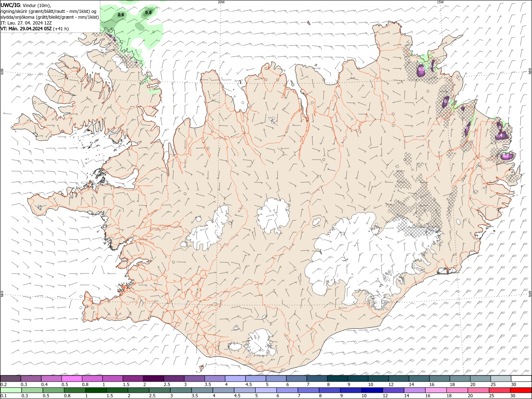The image size is (532, 399).
Task: Select the mid-green 0.5 swatch in lower legend
Action: coord(54,390)
